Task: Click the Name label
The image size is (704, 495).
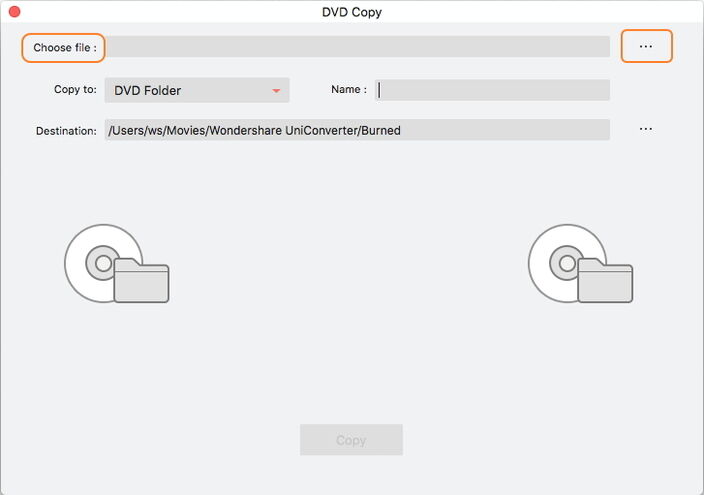Action: 348,90
